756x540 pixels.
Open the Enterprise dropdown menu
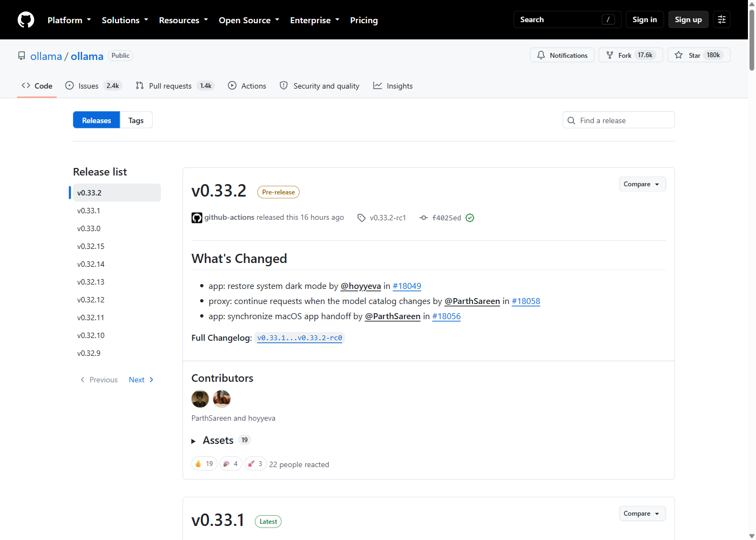pos(315,20)
